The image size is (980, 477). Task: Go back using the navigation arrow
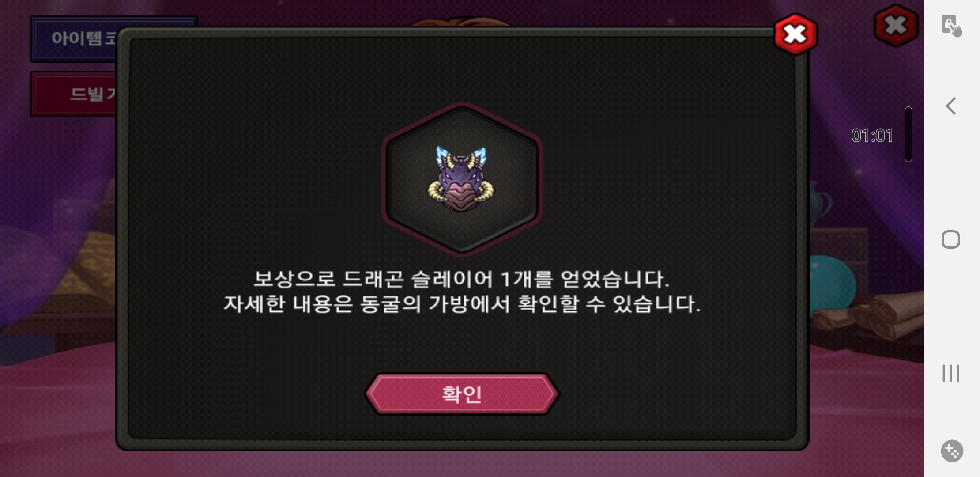click(x=951, y=106)
